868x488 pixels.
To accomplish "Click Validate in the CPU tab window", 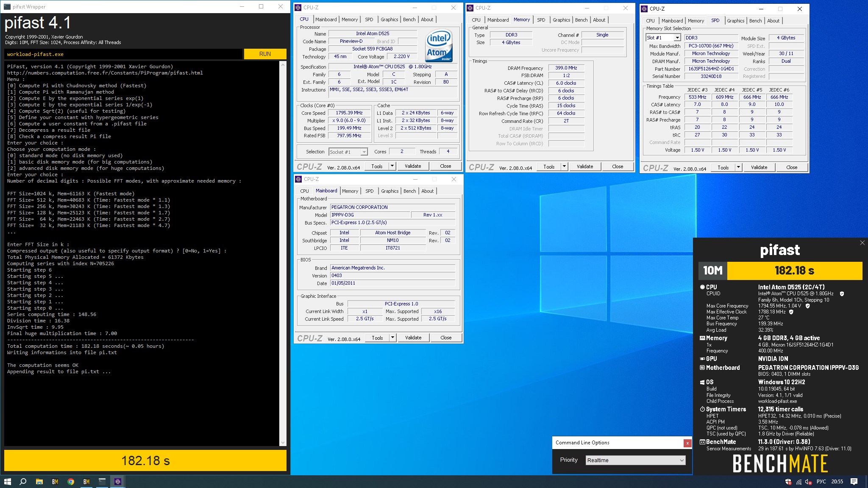I will point(413,166).
